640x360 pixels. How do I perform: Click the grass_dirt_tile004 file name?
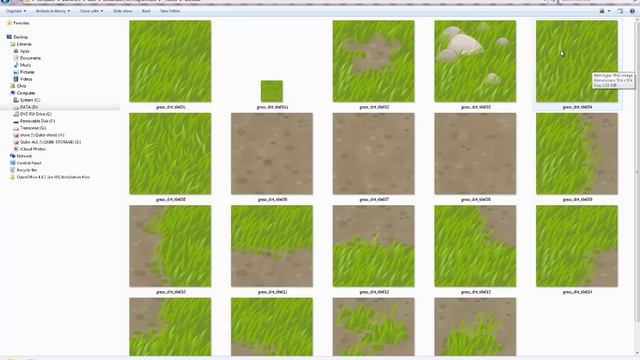click(x=577, y=107)
